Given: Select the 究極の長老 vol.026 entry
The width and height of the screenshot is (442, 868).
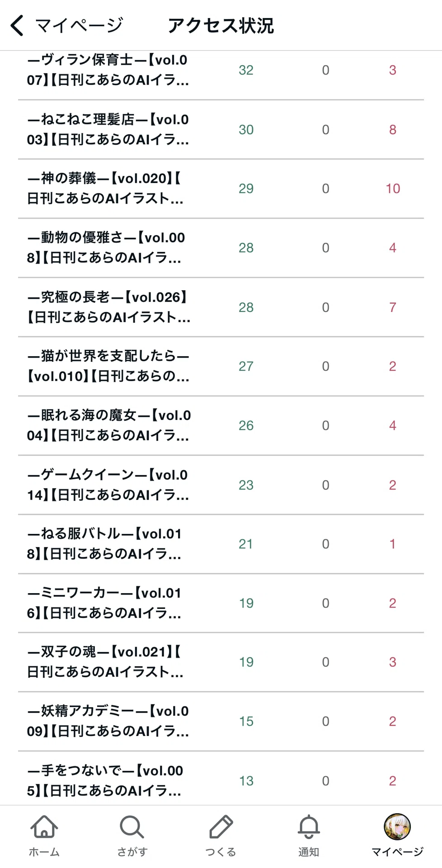Looking at the screenshot, I should [221, 307].
